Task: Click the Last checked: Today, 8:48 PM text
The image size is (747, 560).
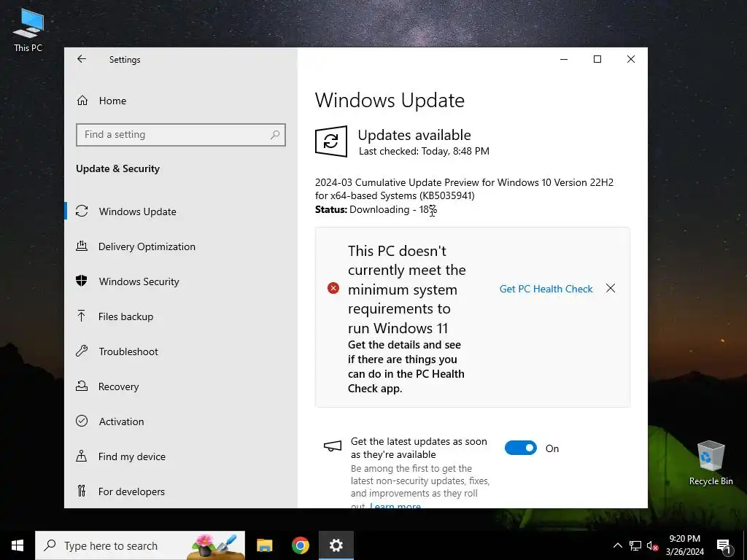Action: (424, 152)
